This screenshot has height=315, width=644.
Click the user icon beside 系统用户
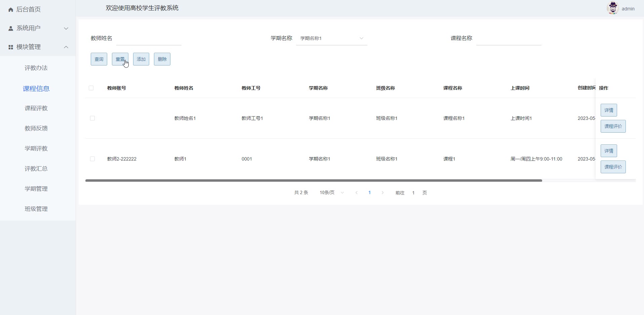coord(11,29)
